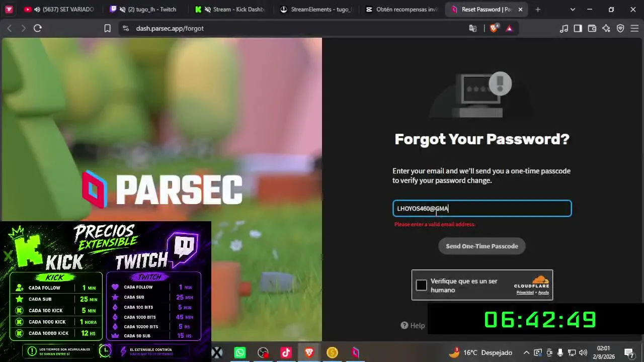Open the Brave Wallet icon
644x362 pixels.
pyautogui.click(x=592, y=29)
